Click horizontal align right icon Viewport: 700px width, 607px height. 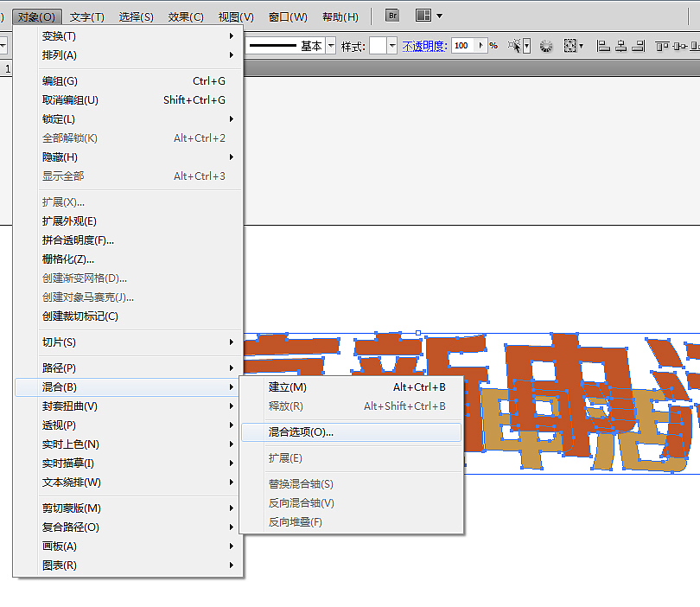(x=639, y=46)
